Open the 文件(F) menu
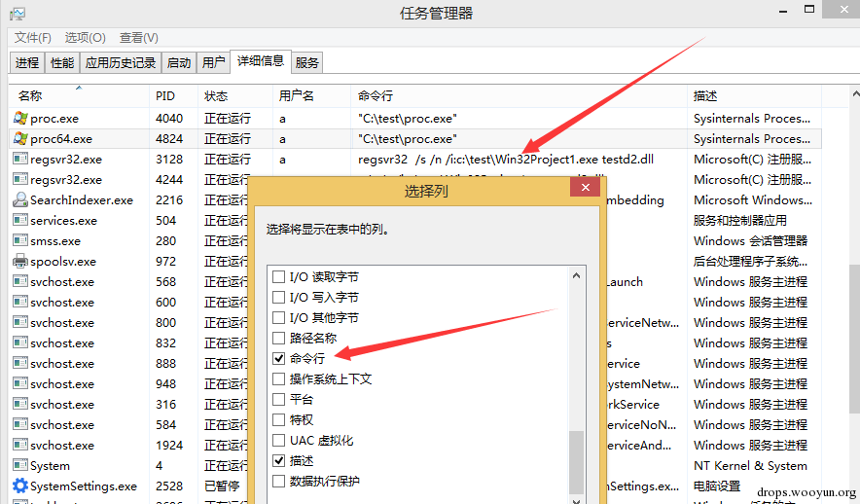This screenshot has height=504, width=860. 32,37
